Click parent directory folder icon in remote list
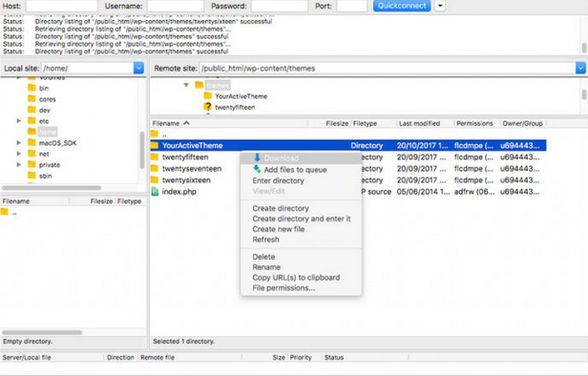The image size is (588, 376). point(155,134)
